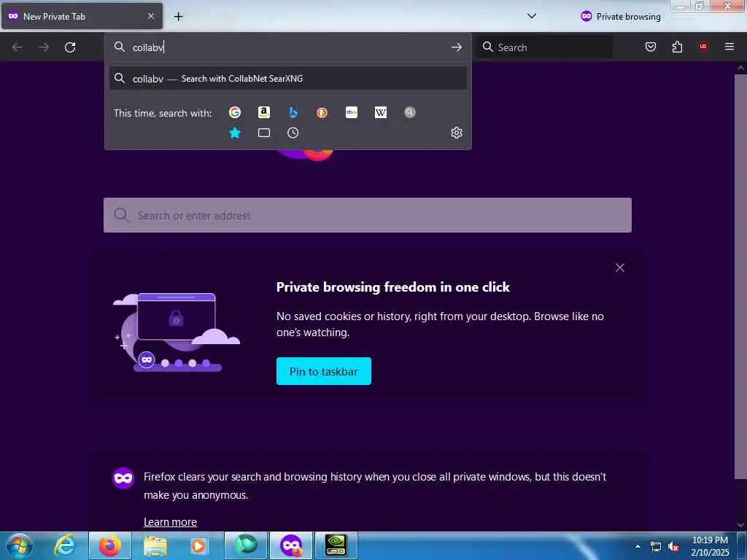Search this time with Bing
Image resolution: width=747 pixels, height=560 pixels.
point(293,112)
